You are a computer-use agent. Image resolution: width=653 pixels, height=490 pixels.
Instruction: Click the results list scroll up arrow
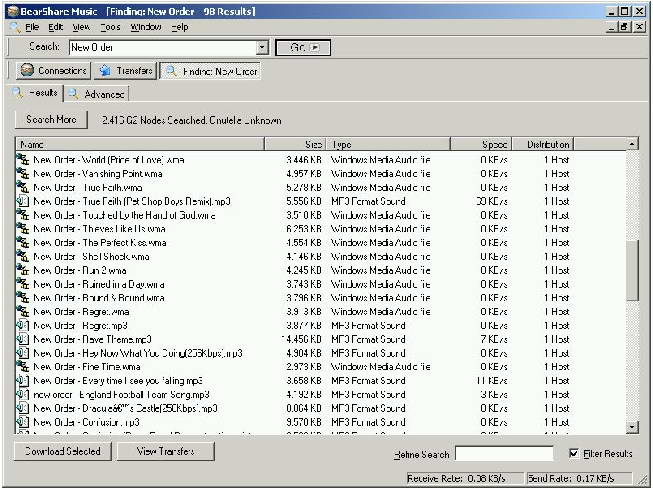click(x=632, y=144)
